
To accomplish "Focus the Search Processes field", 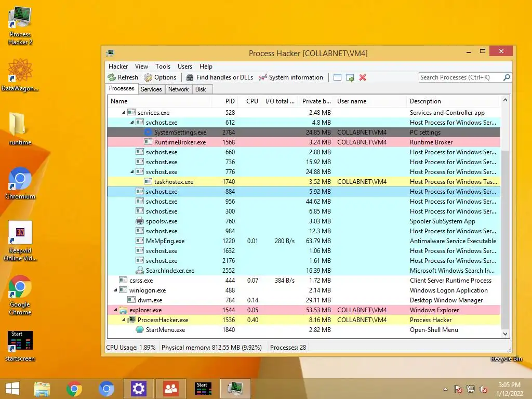I will (x=460, y=77).
